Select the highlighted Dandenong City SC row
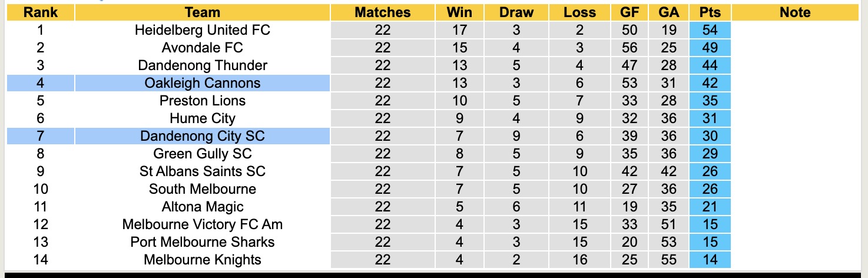Screen dimensions: 868x278 pyautogui.click(x=202, y=136)
